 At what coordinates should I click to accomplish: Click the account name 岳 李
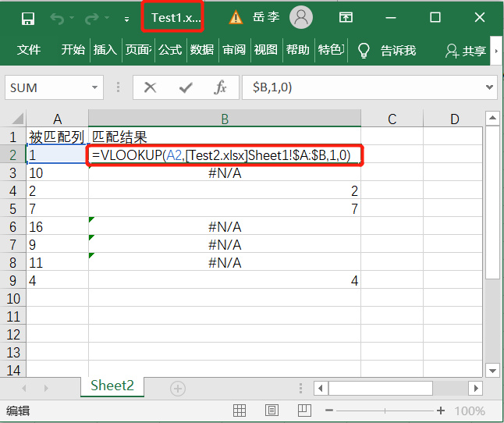[x=266, y=17]
